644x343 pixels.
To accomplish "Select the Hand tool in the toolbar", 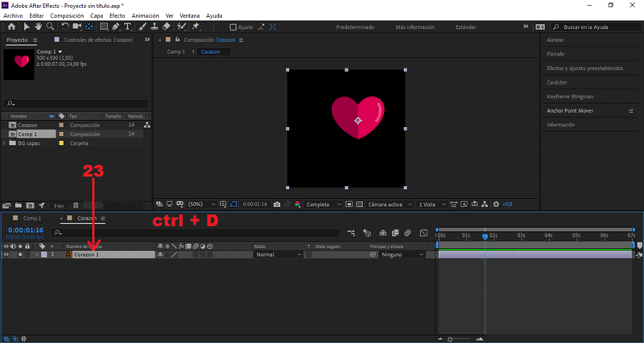I will [x=37, y=27].
